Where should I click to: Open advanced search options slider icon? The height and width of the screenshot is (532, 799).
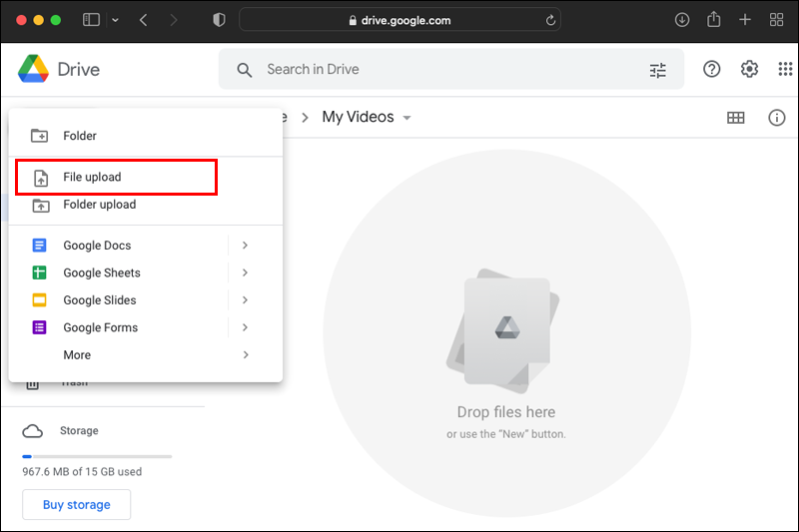point(658,70)
